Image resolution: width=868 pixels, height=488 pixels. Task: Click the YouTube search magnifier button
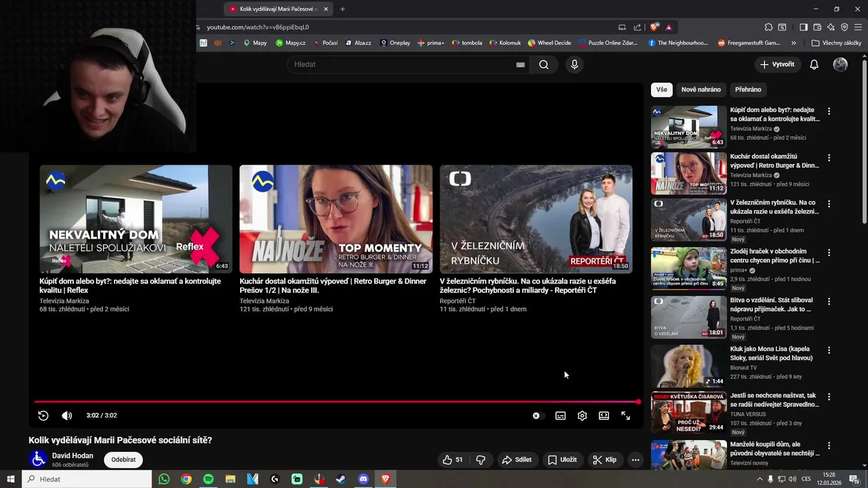coord(544,64)
